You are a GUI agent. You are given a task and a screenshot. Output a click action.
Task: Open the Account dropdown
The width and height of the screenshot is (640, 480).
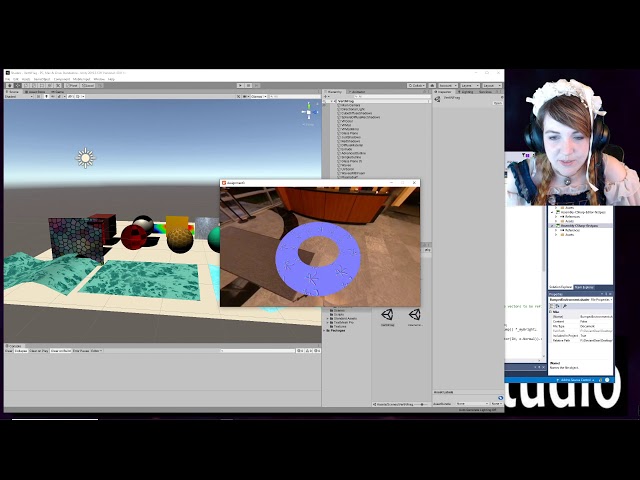pos(448,85)
